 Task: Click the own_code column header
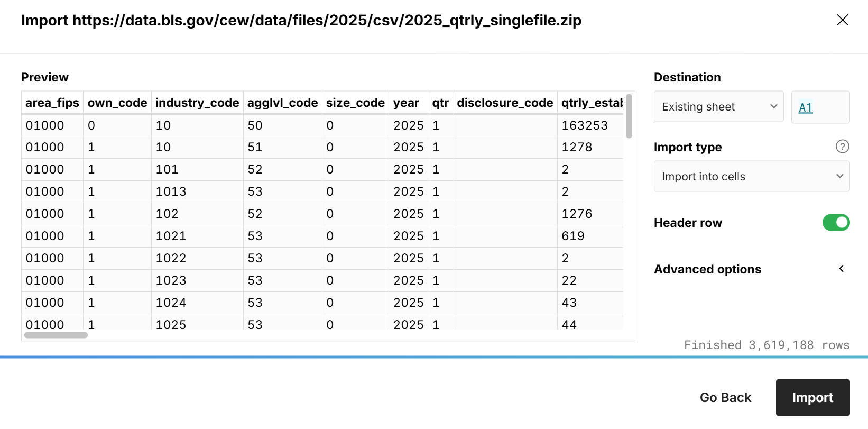[117, 103]
